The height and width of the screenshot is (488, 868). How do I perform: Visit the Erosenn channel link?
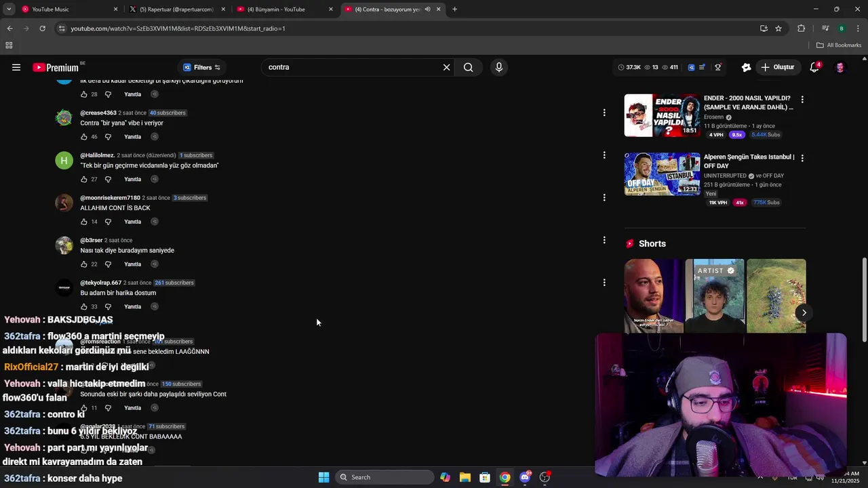(x=714, y=117)
